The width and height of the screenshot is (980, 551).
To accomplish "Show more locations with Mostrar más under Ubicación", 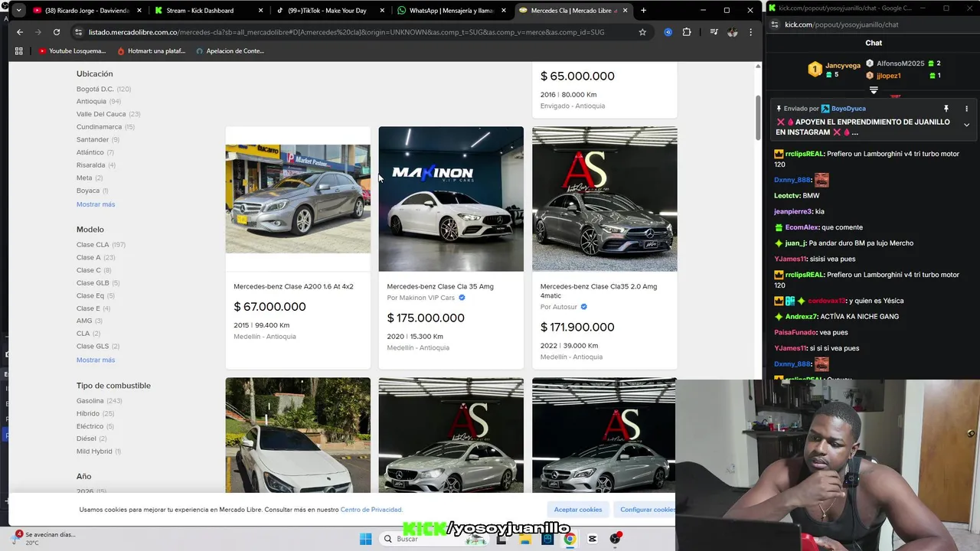I will point(96,204).
